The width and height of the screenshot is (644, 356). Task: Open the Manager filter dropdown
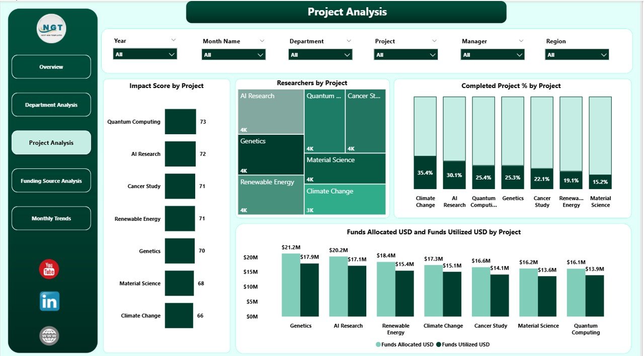tap(492, 54)
